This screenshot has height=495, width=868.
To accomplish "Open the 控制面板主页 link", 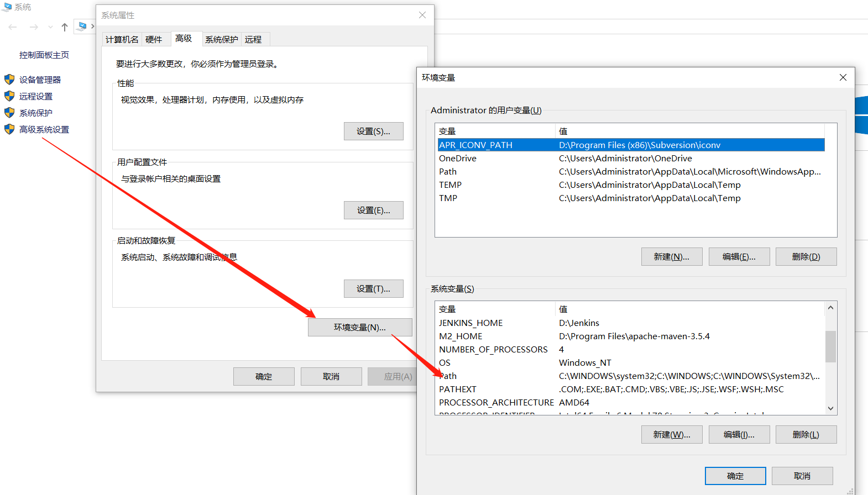I will (44, 55).
